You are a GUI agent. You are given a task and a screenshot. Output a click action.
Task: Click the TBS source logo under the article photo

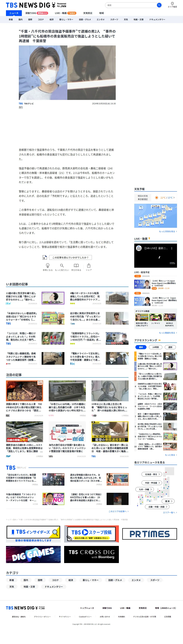click(x=21, y=103)
